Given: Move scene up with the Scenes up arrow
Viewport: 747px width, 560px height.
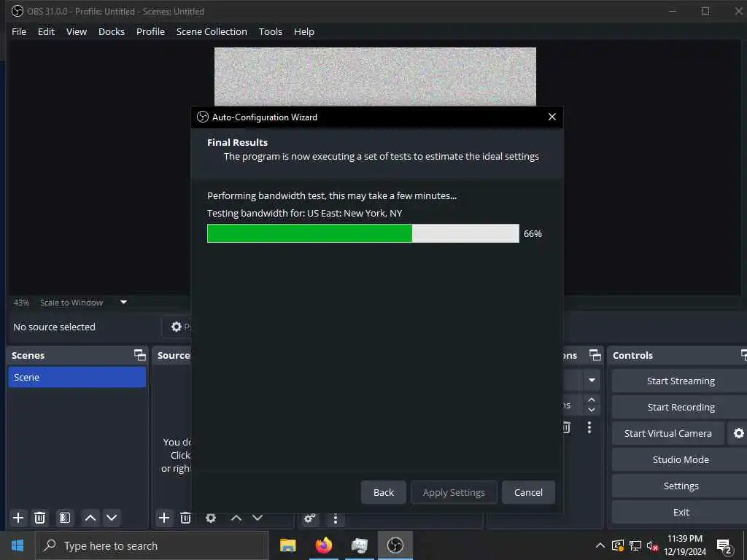Looking at the screenshot, I should (90, 518).
